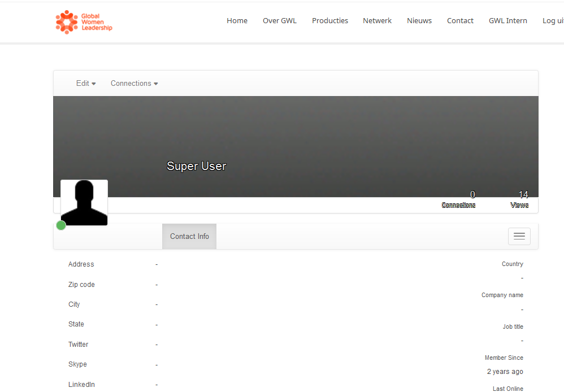
Task: Click the Twitter field label
Action: (78, 345)
